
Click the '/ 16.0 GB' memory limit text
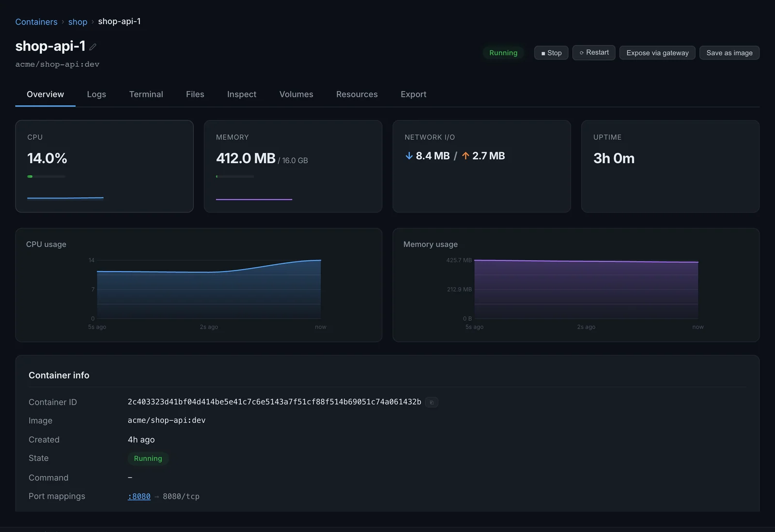coord(293,160)
